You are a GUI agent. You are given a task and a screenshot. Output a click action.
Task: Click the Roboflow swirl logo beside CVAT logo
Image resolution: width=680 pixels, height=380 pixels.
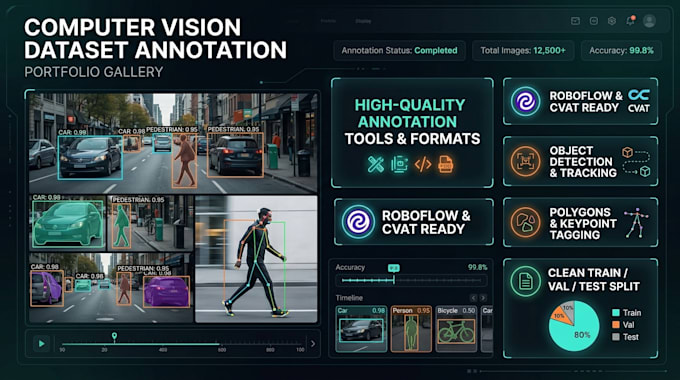click(525, 102)
